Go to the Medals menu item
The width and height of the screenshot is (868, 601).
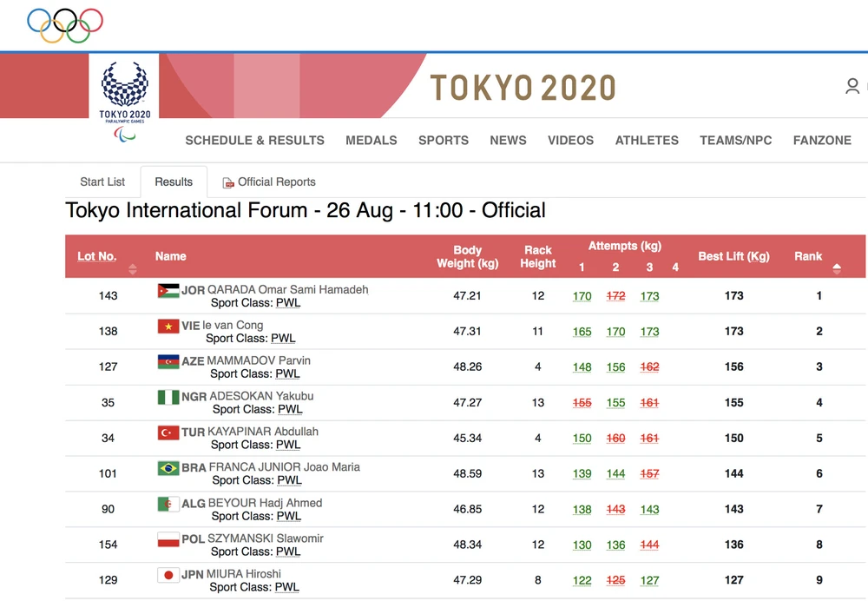pyautogui.click(x=371, y=140)
